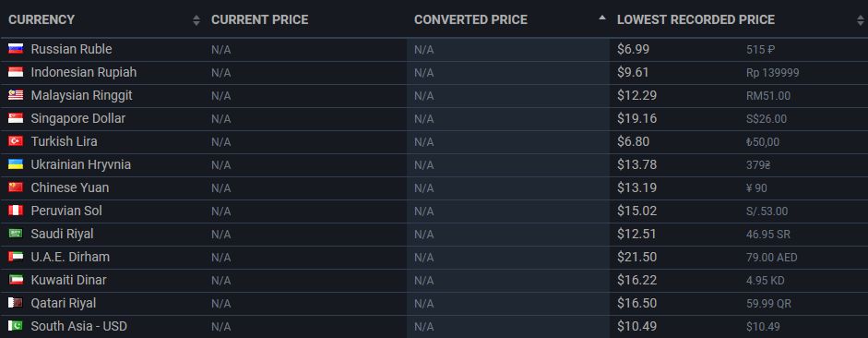Click the Current Price column header
The height and width of the screenshot is (338, 868).
tap(259, 19)
